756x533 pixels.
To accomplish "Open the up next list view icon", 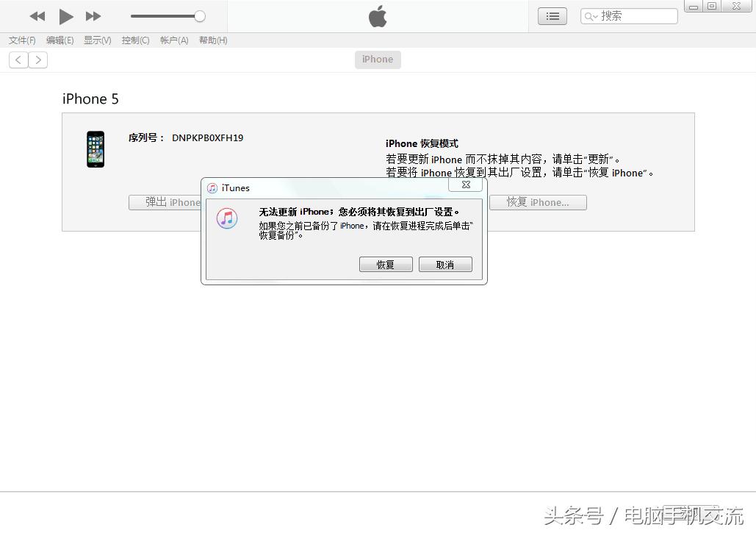I will [552, 15].
